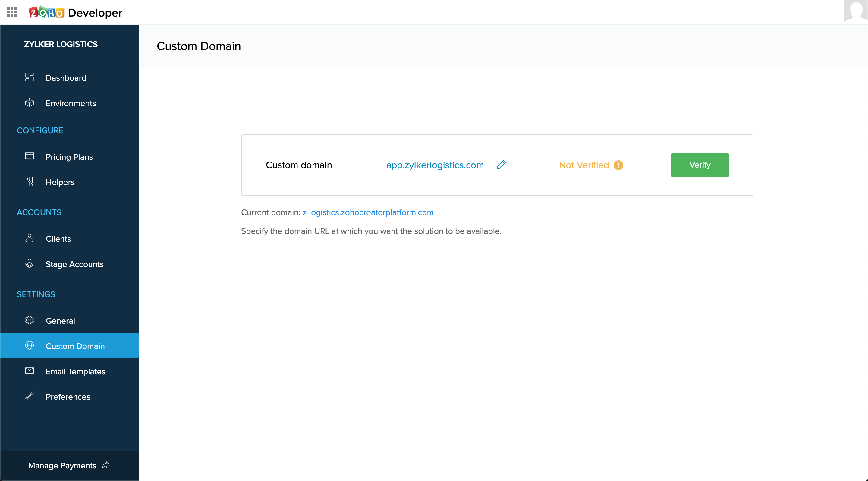Click the Manage Payments share arrow icon

click(x=106, y=465)
